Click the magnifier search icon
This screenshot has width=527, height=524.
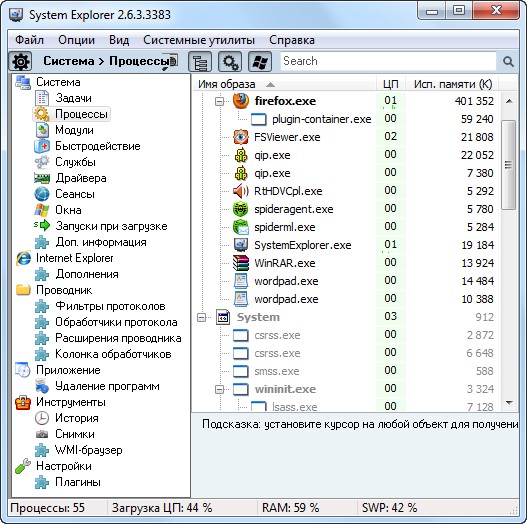click(x=508, y=62)
